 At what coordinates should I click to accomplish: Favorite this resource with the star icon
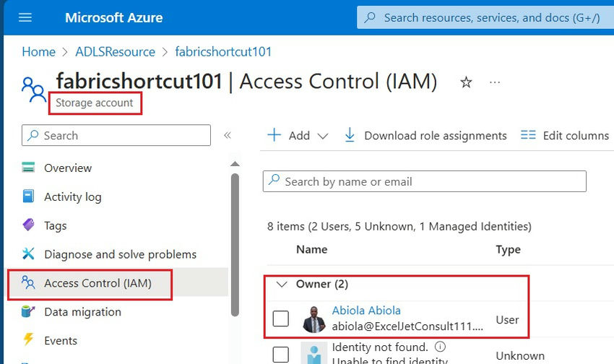(x=466, y=83)
